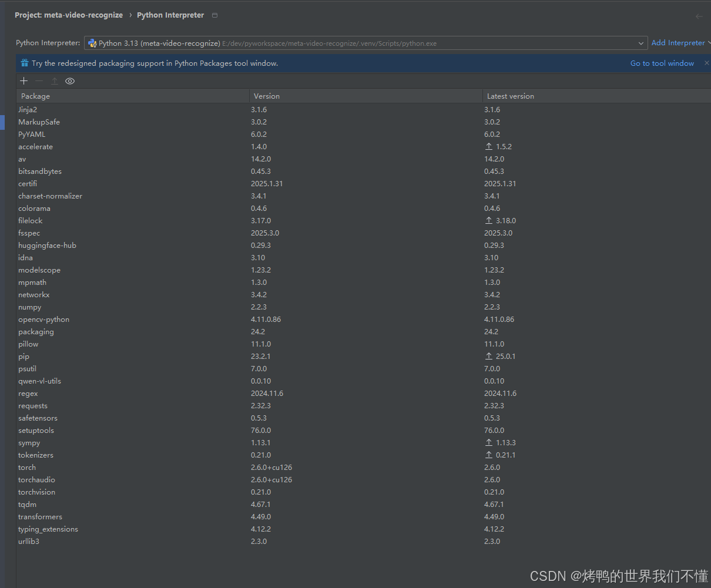Viewport: 711px width, 588px height.
Task: Select the safetensors package row
Action: pos(364,418)
